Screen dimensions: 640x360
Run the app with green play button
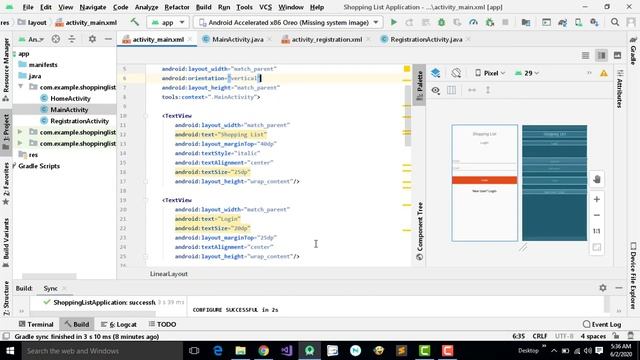coord(393,22)
